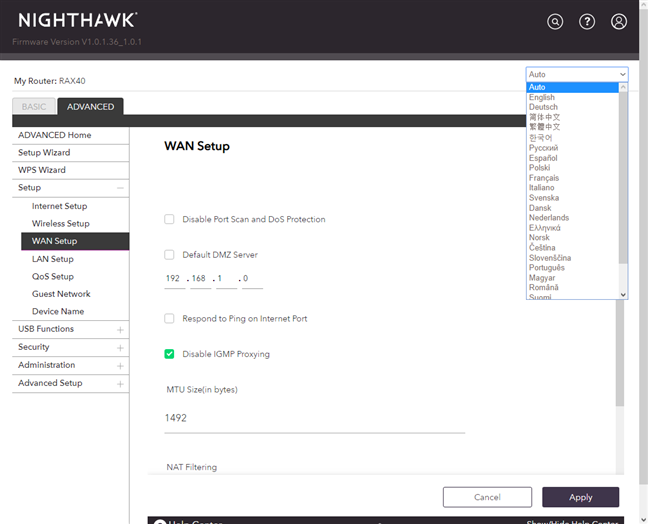Choose Italiano language option

coord(573,188)
